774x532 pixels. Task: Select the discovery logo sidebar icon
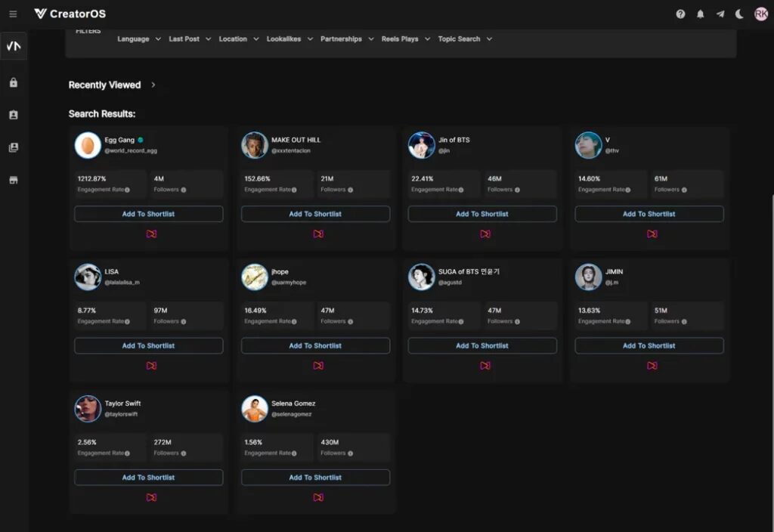coord(14,46)
